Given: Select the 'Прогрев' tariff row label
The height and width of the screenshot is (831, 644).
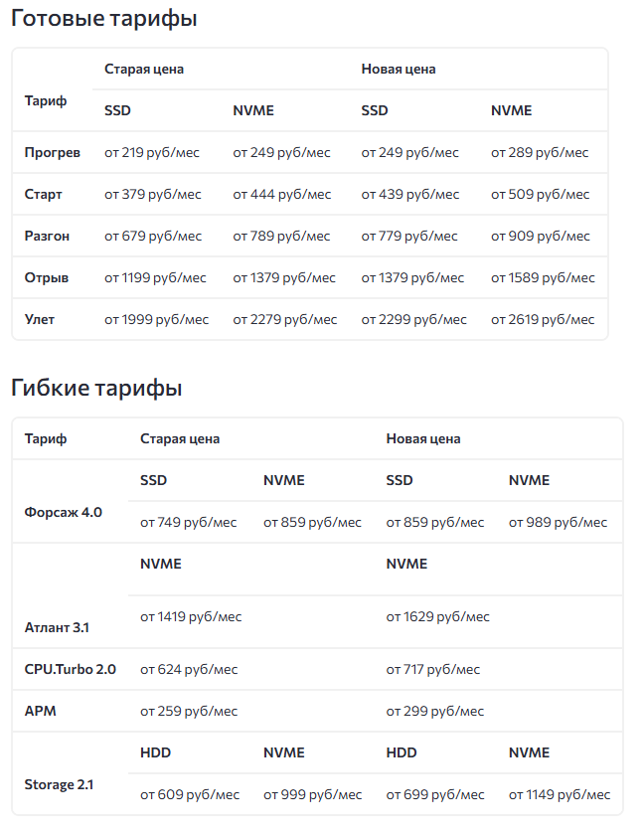Looking at the screenshot, I should (x=52, y=153).
